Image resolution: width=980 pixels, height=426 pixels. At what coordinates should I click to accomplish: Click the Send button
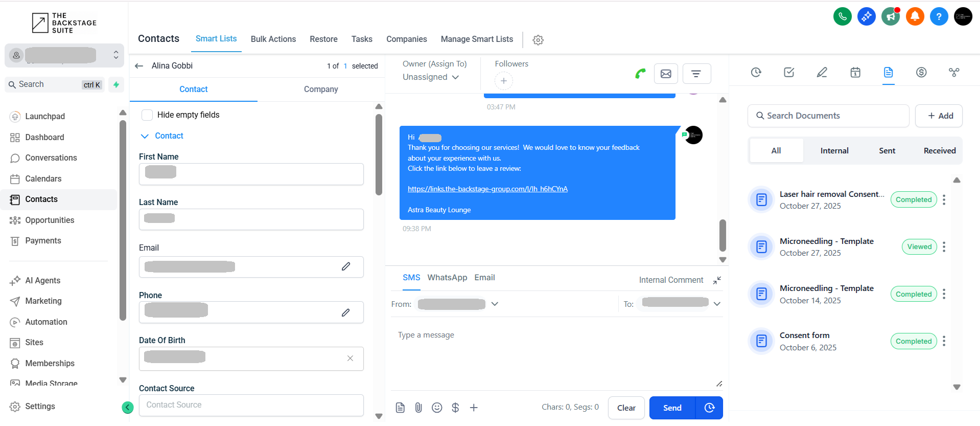(x=672, y=408)
